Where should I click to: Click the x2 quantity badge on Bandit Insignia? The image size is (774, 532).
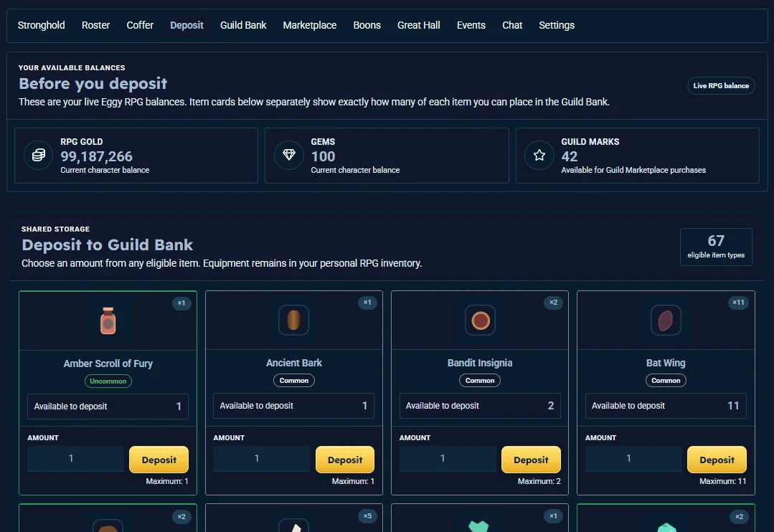[553, 303]
